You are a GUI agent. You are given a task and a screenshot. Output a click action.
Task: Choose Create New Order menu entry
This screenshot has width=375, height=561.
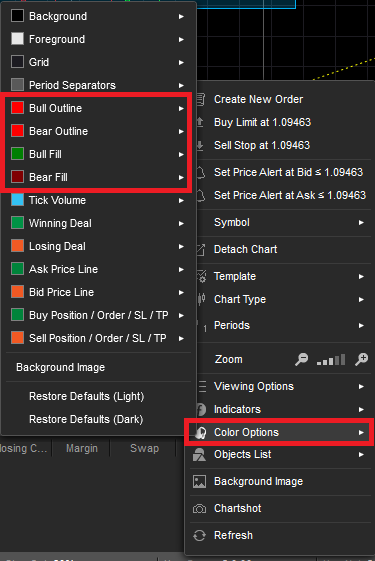click(x=258, y=99)
